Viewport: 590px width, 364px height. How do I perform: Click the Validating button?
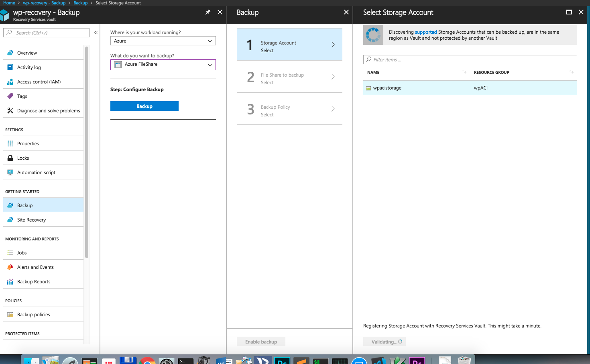click(385, 342)
